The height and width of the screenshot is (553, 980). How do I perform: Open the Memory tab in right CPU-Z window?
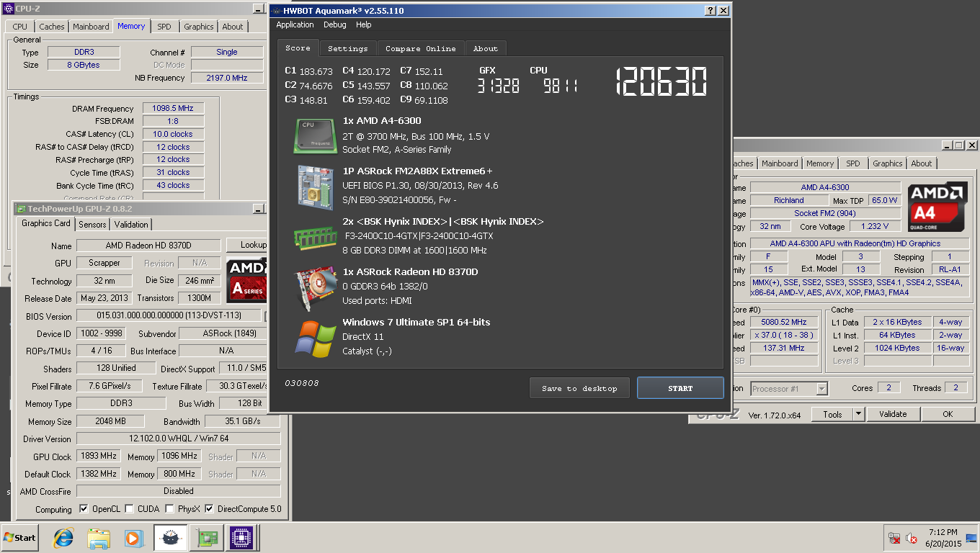tap(820, 163)
